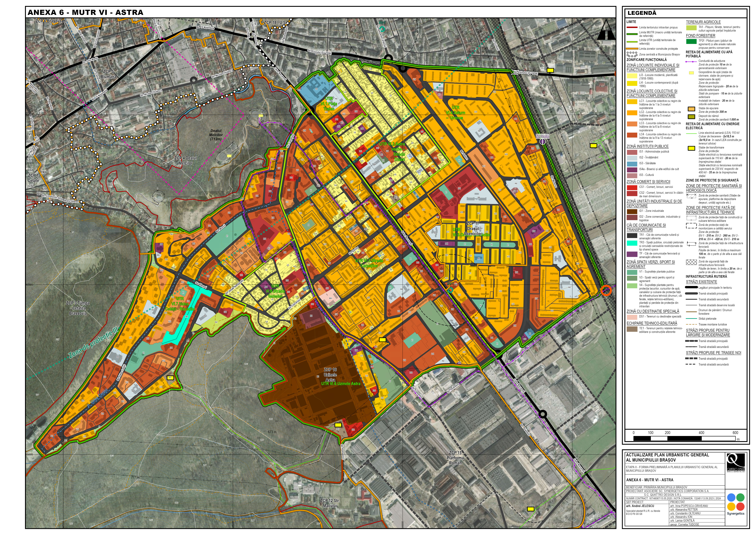
Task: Select the TP2f Păduri-parc dark green swatch
Action: point(691,42)
